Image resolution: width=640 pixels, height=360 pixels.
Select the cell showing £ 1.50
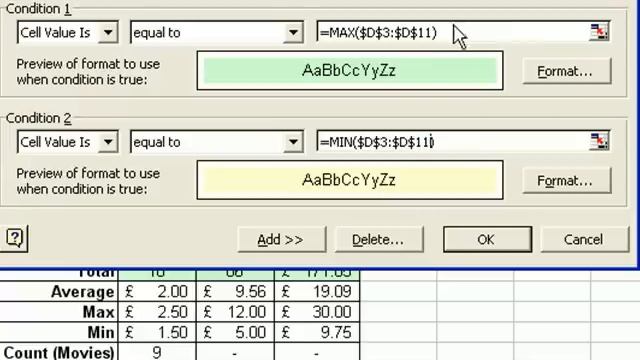157,332
